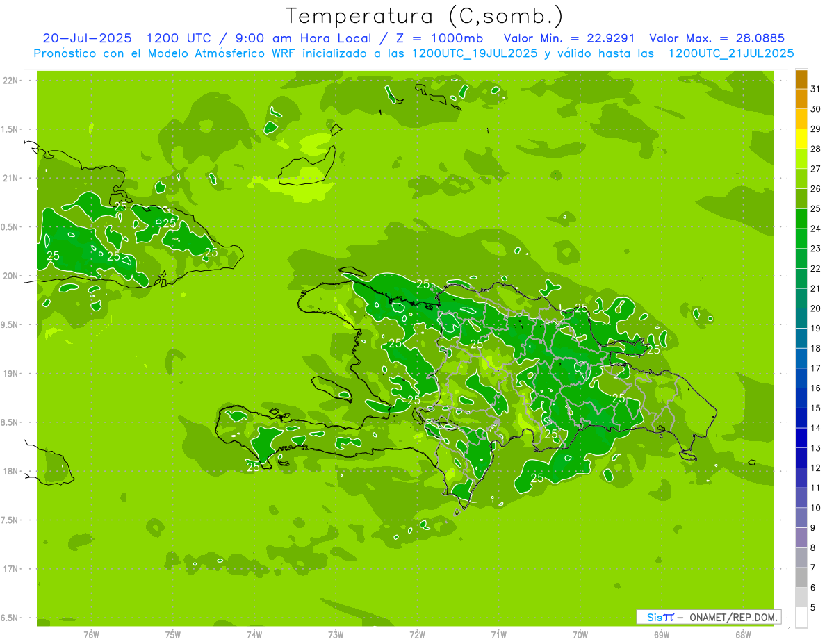The width and height of the screenshot is (834, 644).
Task: Click the '69W' longitude axis label
Action: pyautogui.click(x=662, y=634)
